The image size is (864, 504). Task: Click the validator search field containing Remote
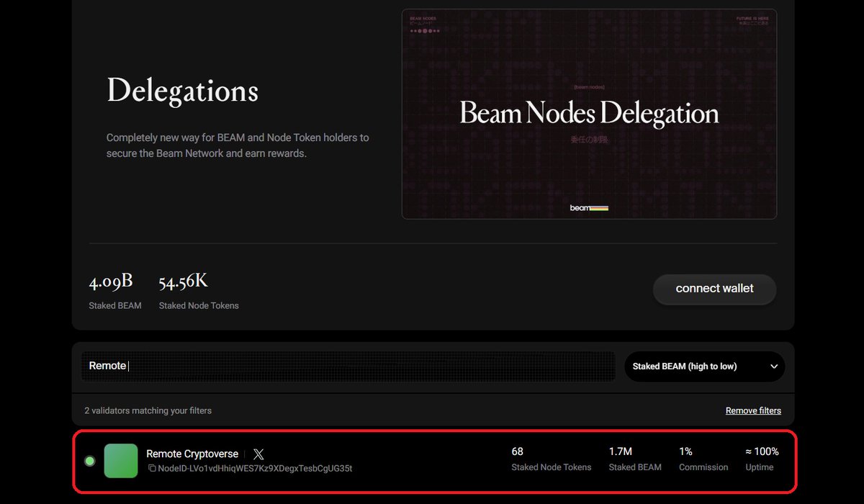click(x=348, y=366)
